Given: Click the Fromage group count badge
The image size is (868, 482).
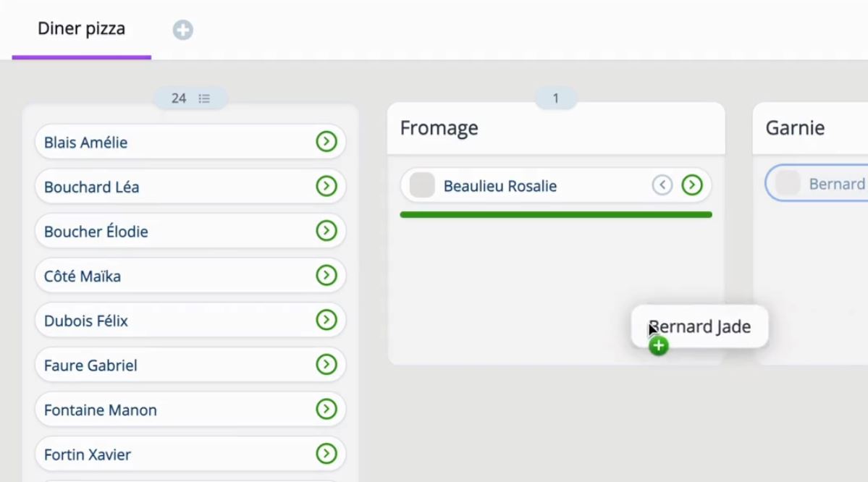Looking at the screenshot, I should 555,98.
